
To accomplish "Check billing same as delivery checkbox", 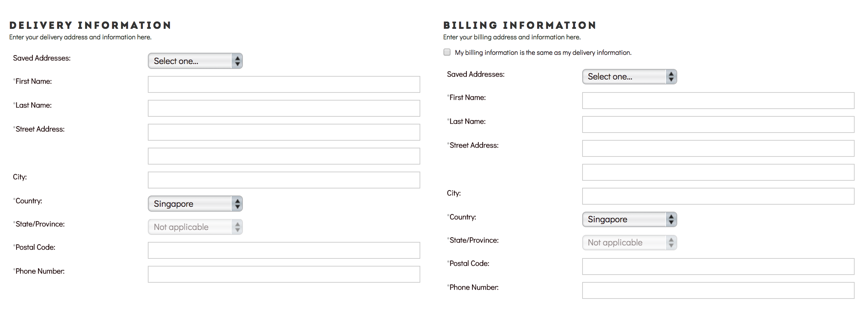I will pyautogui.click(x=447, y=52).
